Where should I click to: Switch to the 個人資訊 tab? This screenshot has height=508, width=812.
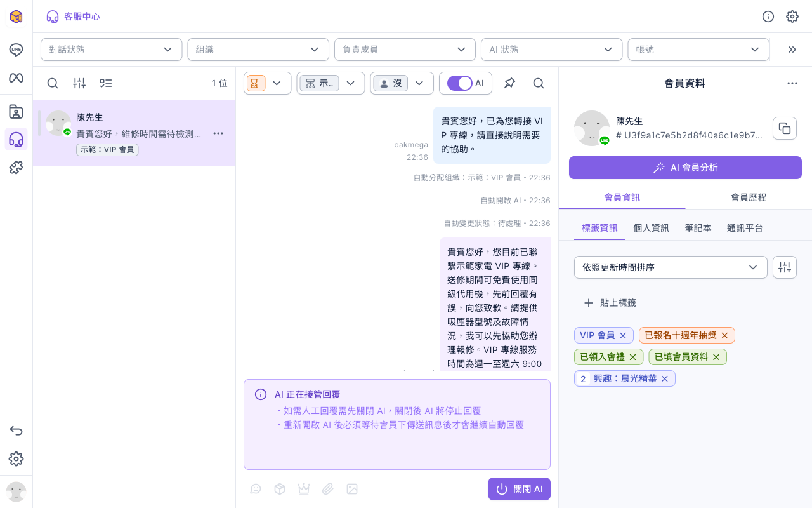(651, 228)
